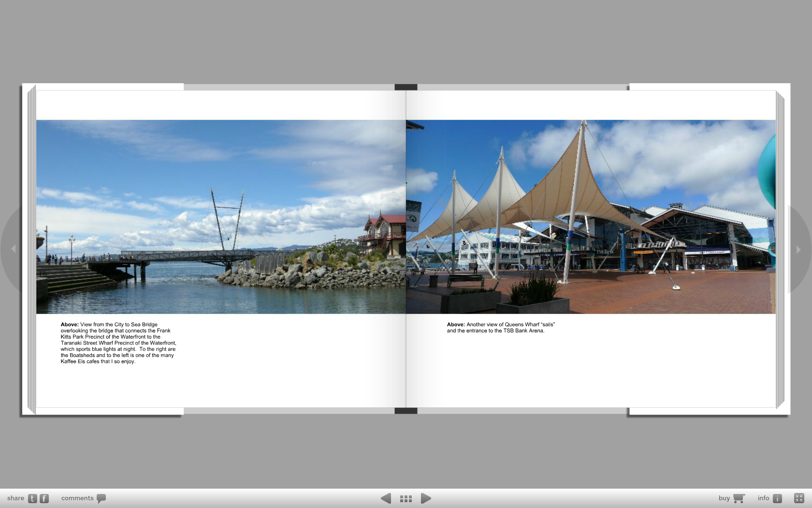
Task: Click the 'info' text label
Action: click(x=763, y=498)
